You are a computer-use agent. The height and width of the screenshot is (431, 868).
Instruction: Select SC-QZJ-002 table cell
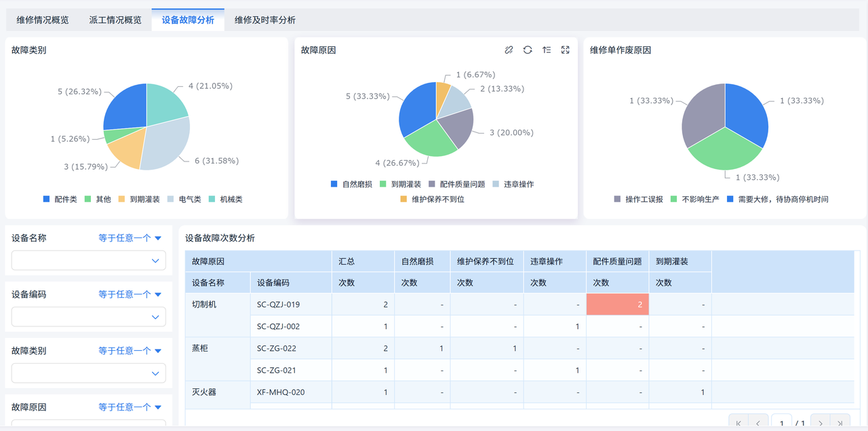(x=291, y=326)
